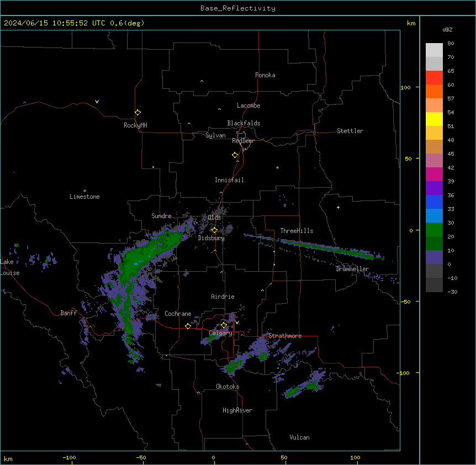The height and width of the screenshot is (465, 476).
Task: Pick the light blue swatch in the dBZ legend
Action: [x=434, y=216]
